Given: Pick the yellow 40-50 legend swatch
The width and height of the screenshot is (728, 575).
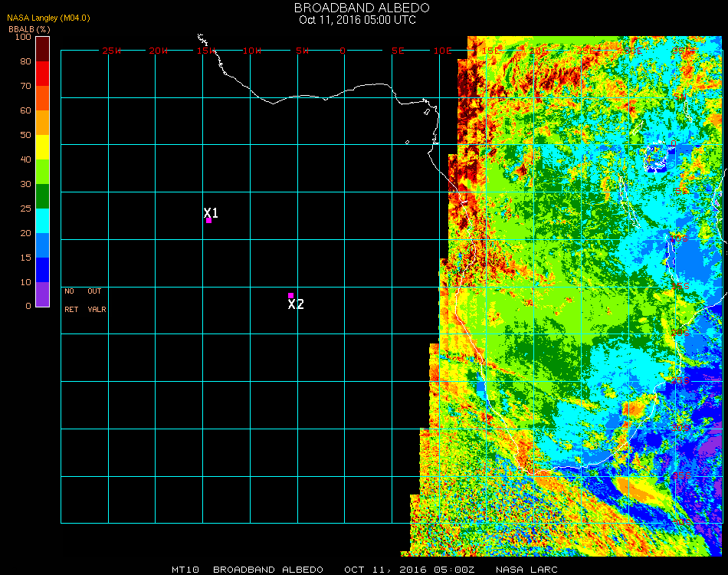Looking at the screenshot, I should (x=43, y=147).
